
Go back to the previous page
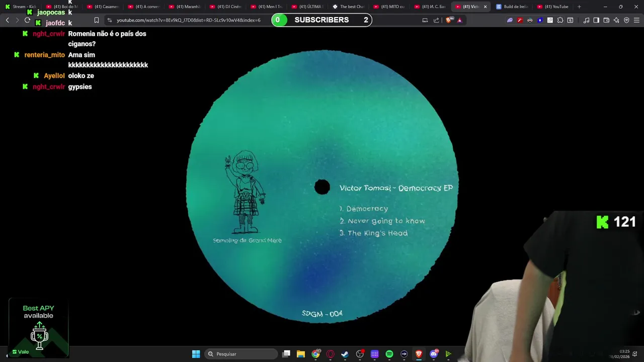click(x=8, y=20)
